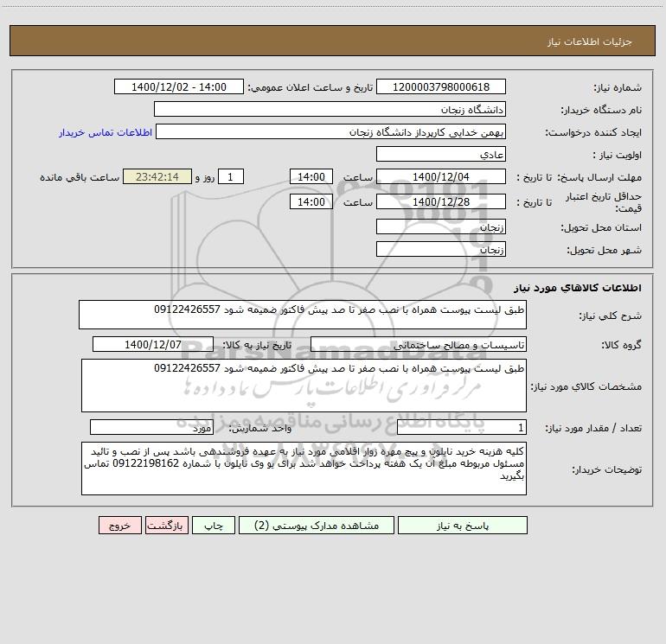Click the مشخصات کالای مورد نیاز text area
Viewport: 666px width, 644px height.
[x=304, y=386]
